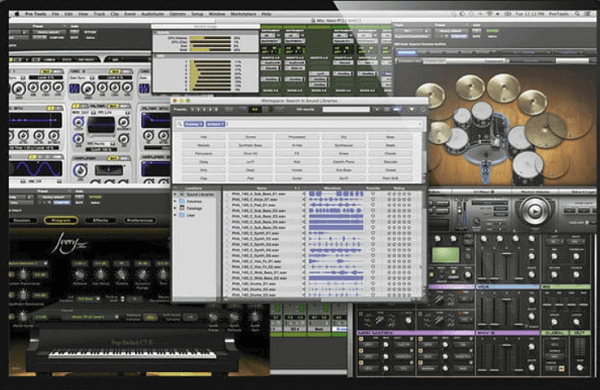Click the Catalogs icon in Locations
Viewport: 600px width, 390px height.
click(x=182, y=208)
